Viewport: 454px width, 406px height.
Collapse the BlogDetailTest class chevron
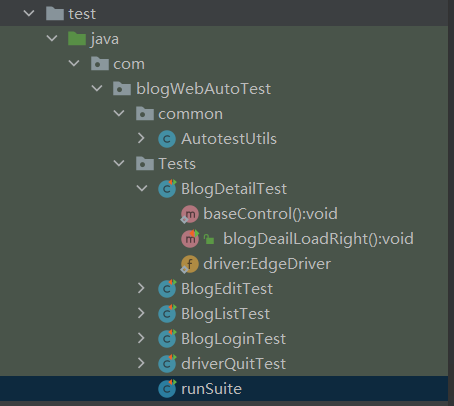click(x=142, y=188)
